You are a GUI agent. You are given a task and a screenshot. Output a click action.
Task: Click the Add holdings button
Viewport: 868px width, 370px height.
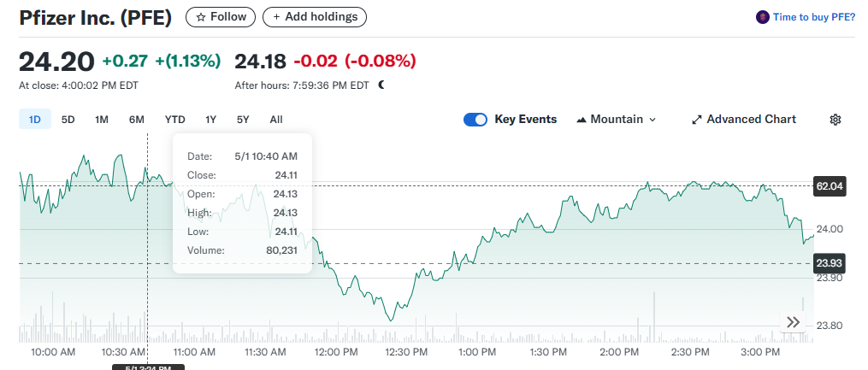coord(315,17)
